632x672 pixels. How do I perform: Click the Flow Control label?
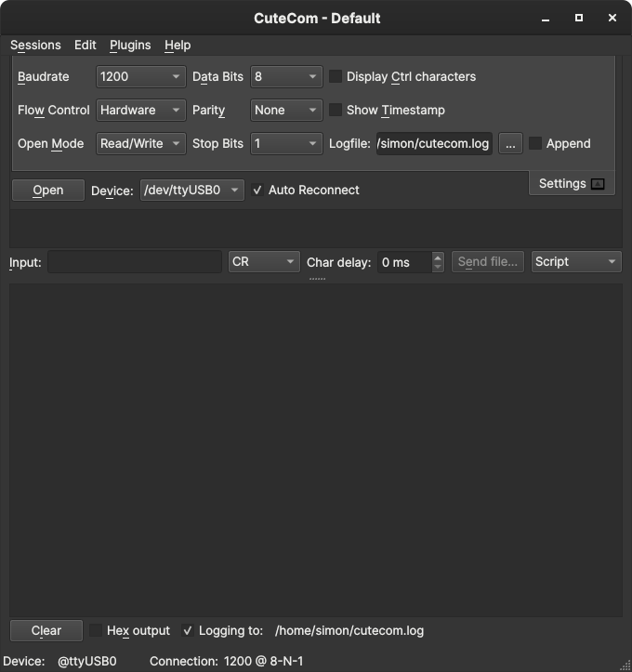[54, 111]
